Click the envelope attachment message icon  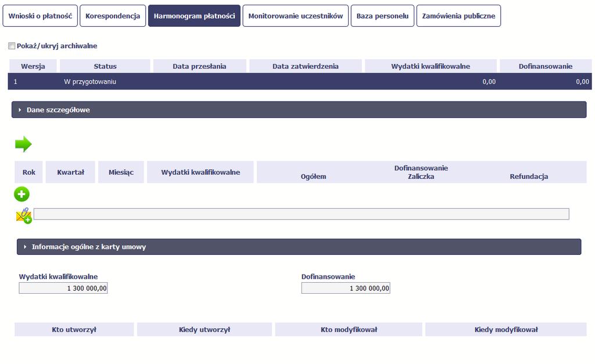coord(24,215)
